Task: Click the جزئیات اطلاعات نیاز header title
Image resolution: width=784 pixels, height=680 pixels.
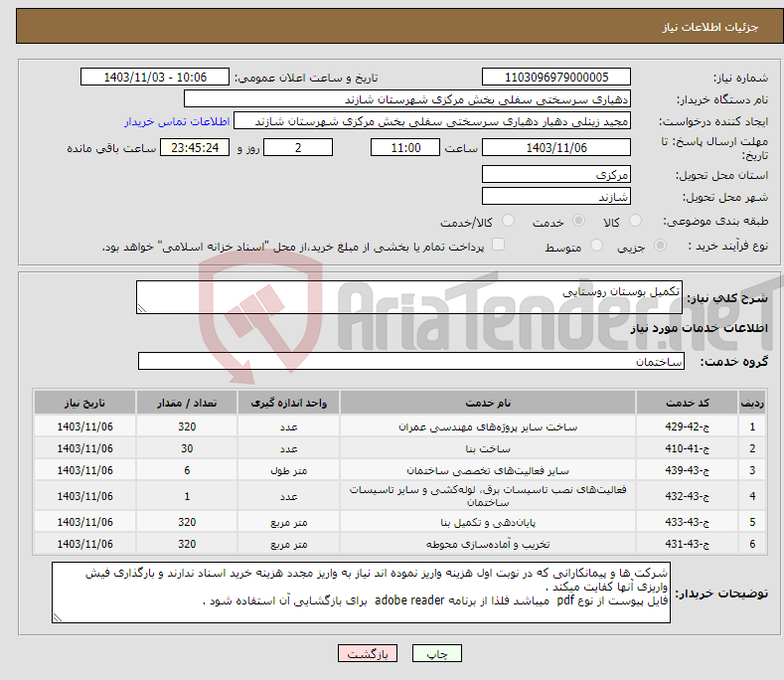Action: (710, 27)
